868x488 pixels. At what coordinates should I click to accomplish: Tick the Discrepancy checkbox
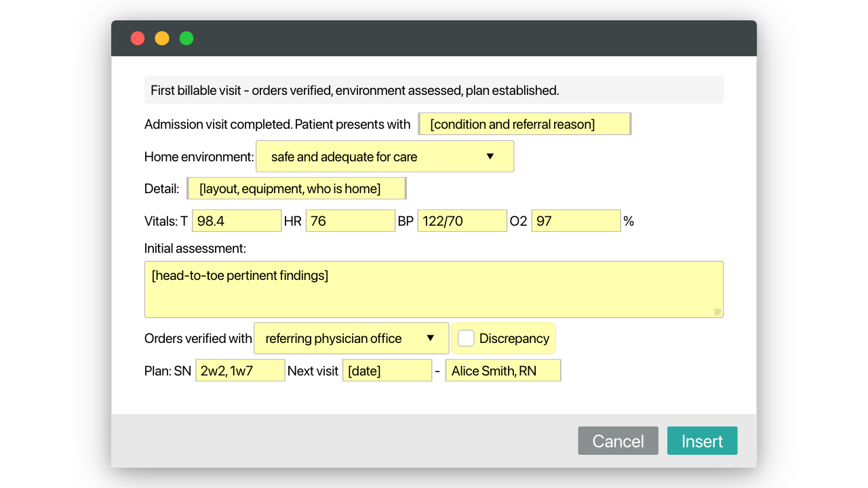tap(466, 338)
